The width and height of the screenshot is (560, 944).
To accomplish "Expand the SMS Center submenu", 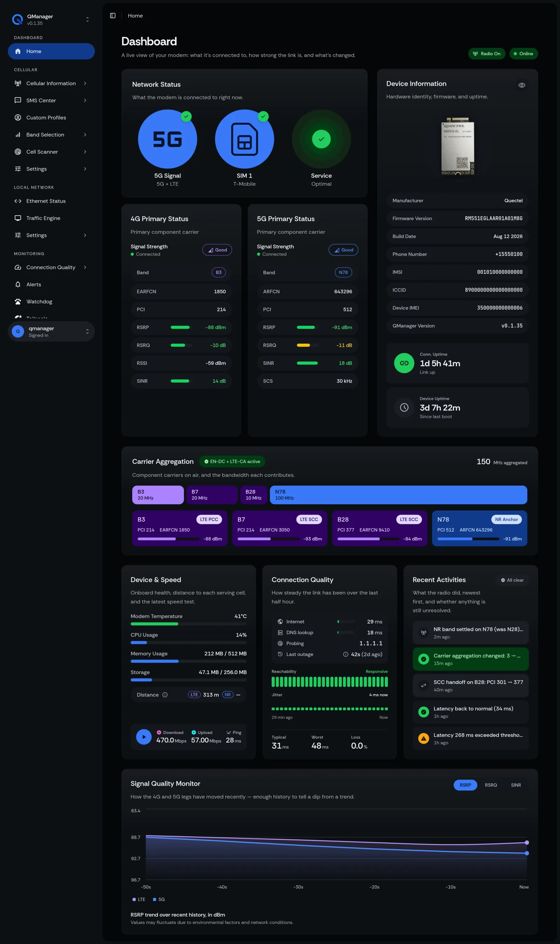I will click(x=51, y=100).
